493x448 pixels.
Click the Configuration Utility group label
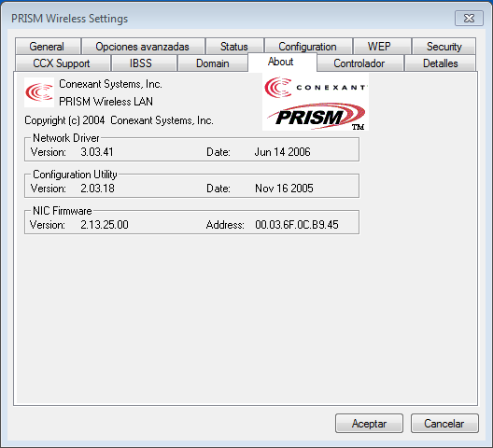click(x=75, y=175)
